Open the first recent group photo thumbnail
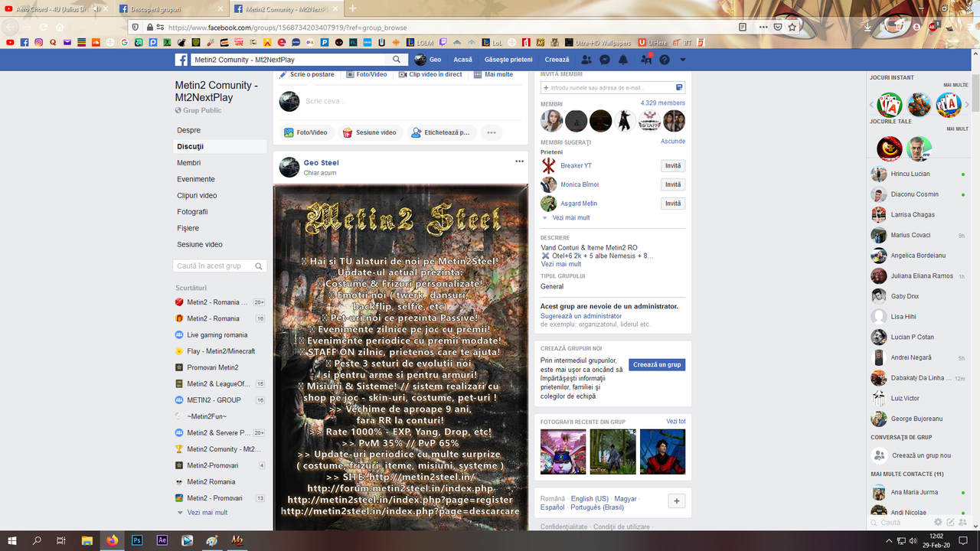The image size is (980, 551). click(x=563, y=452)
